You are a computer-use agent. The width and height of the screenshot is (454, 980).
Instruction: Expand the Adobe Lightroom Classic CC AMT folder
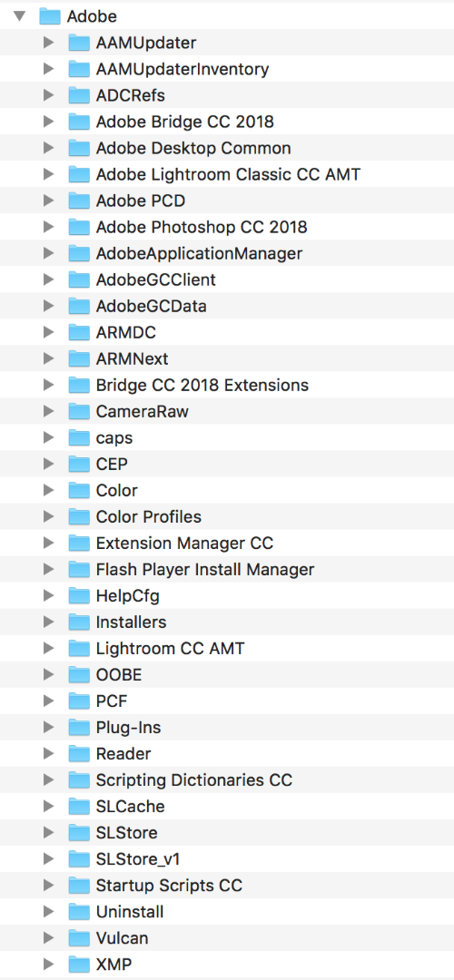point(48,174)
